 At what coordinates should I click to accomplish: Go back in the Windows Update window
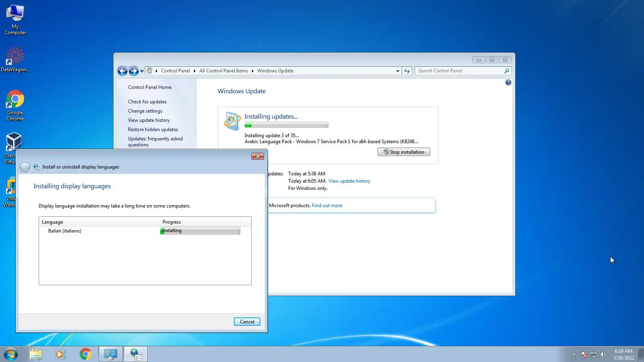coord(122,71)
